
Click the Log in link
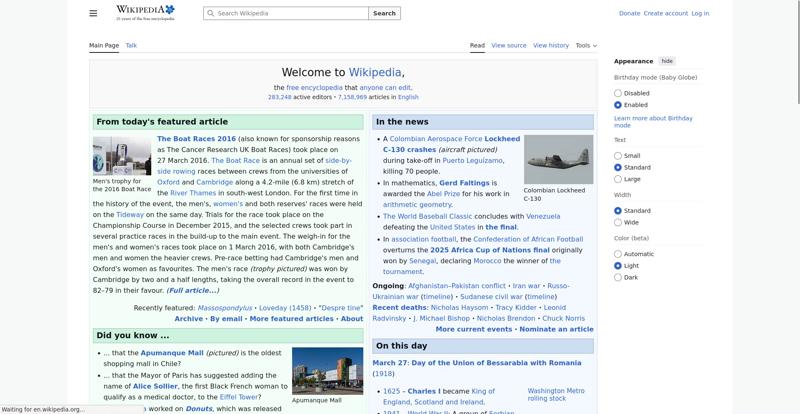click(700, 13)
